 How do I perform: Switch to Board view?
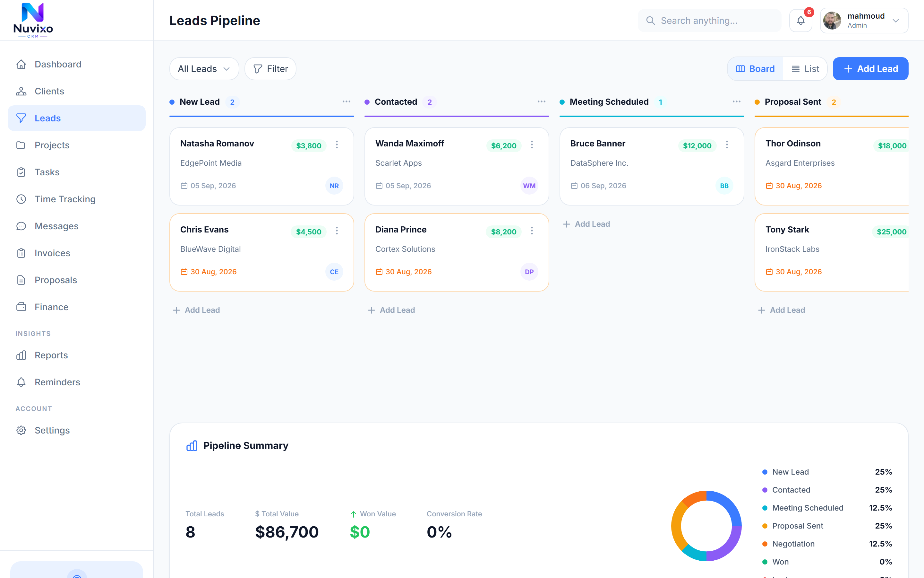pos(755,69)
